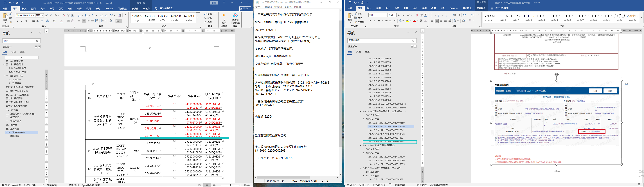Toggle Underline in the left Word window
Screen dimensions: 644x187
[26, 21]
